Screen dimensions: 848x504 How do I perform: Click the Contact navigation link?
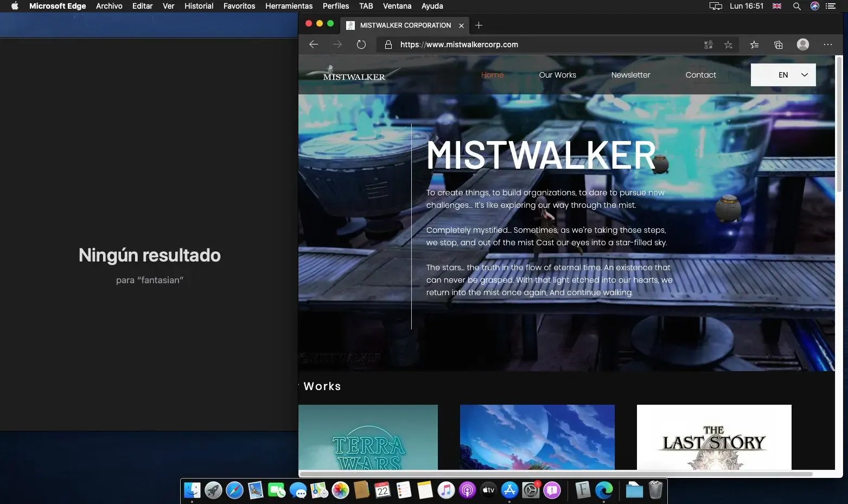tap(700, 75)
